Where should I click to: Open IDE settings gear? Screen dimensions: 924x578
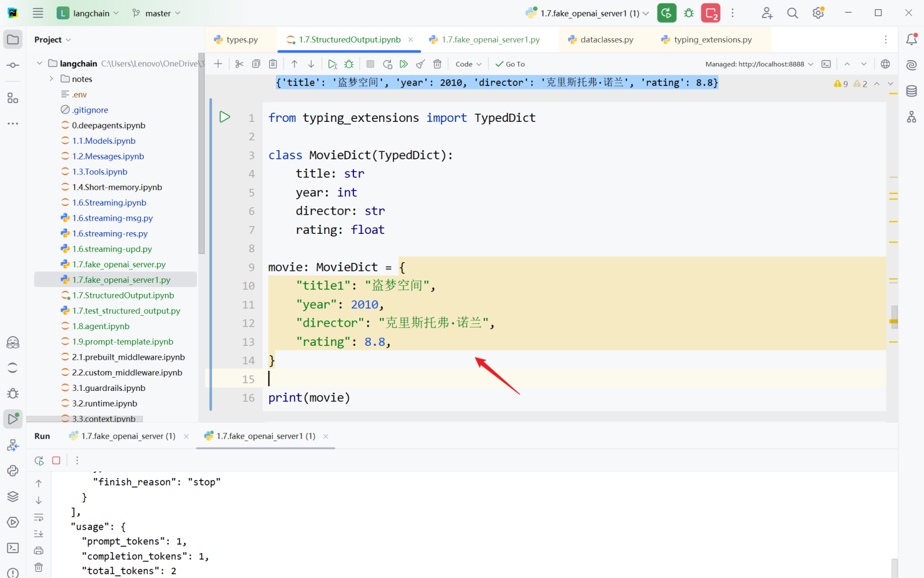point(818,13)
